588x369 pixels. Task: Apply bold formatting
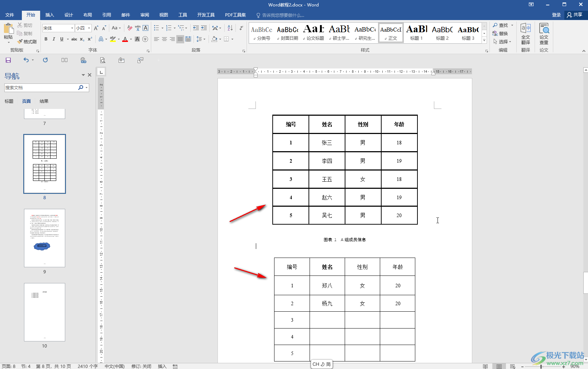(46, 39)
